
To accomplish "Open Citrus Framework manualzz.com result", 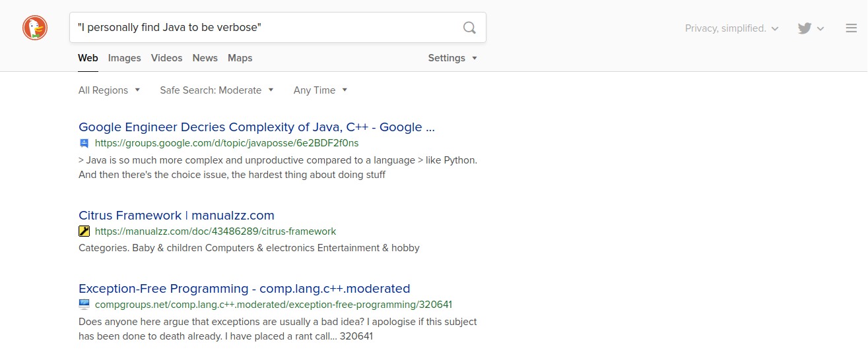I will coord(176,216).
